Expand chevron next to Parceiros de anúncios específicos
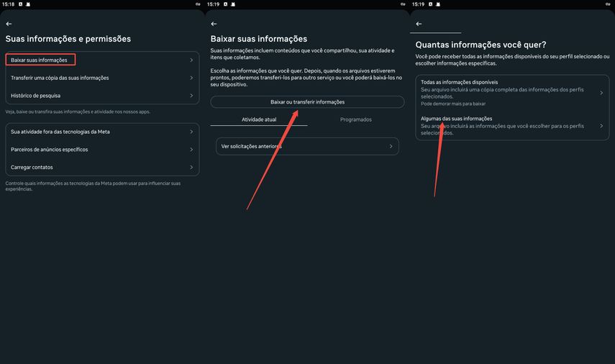Viewport: 615px width, 364px height. 191,150
